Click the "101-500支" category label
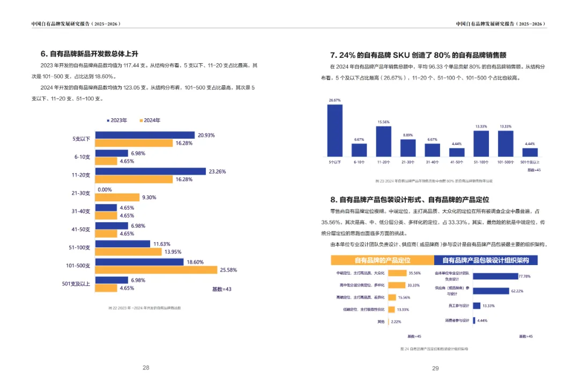Screen dimensions: 579x392 pyautogui.click(x=78, y=266)
